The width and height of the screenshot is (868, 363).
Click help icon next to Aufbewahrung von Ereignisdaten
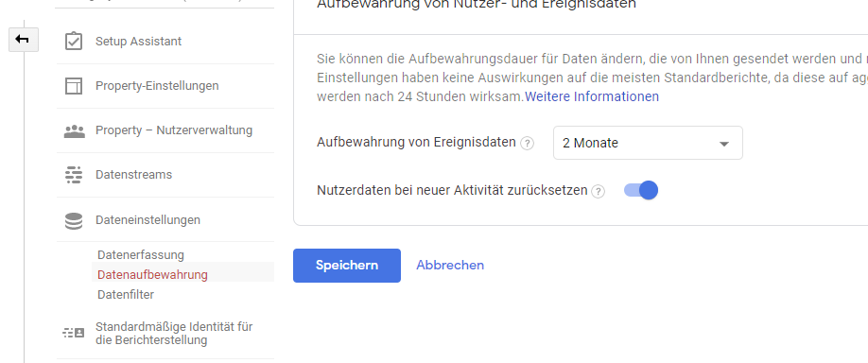527,144
